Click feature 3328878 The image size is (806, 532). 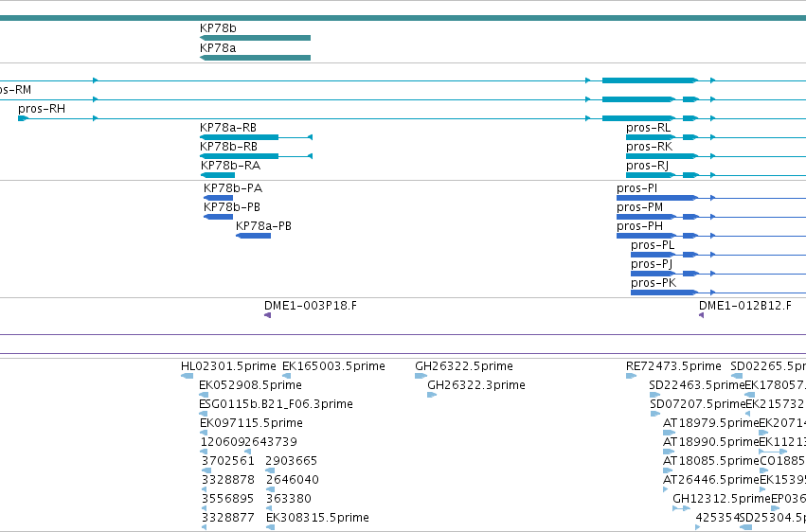pos(204,489)
